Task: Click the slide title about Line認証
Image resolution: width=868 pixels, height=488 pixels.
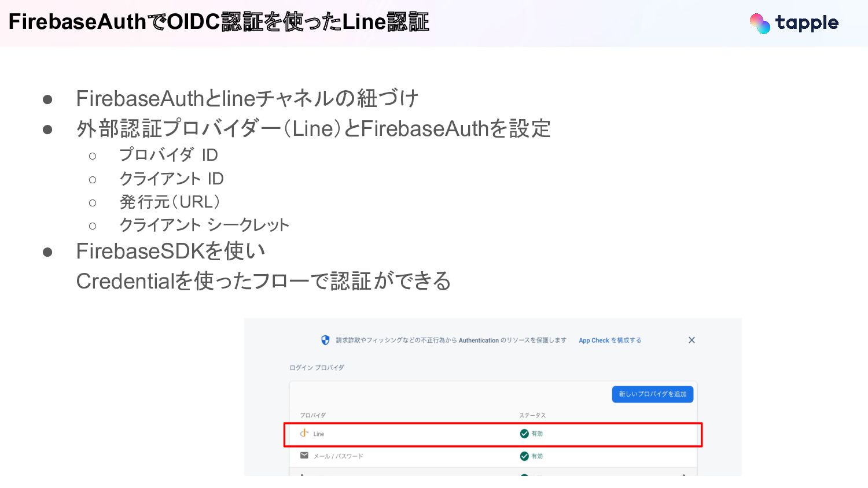Action: coord(219,22)
